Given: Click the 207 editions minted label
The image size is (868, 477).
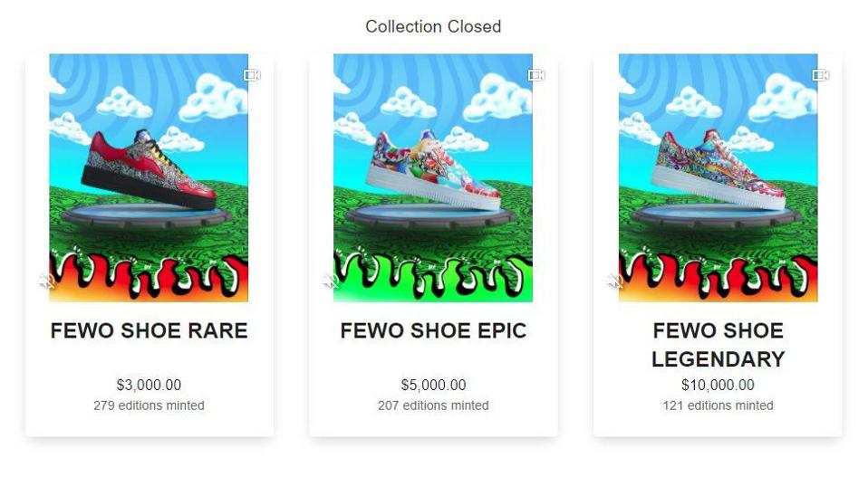Looking at the screenshot, I should point(433,405).
